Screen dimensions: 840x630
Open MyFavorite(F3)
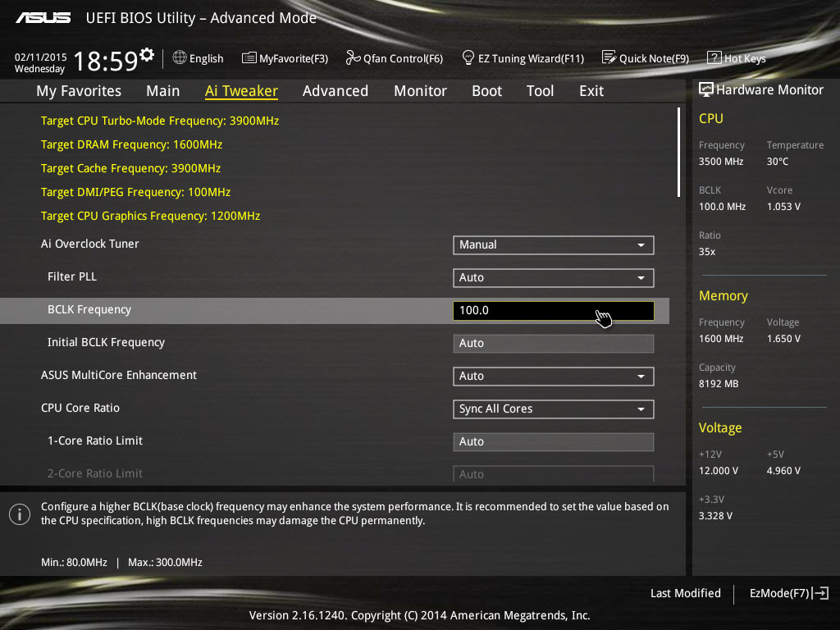click(x=285, y=58)
